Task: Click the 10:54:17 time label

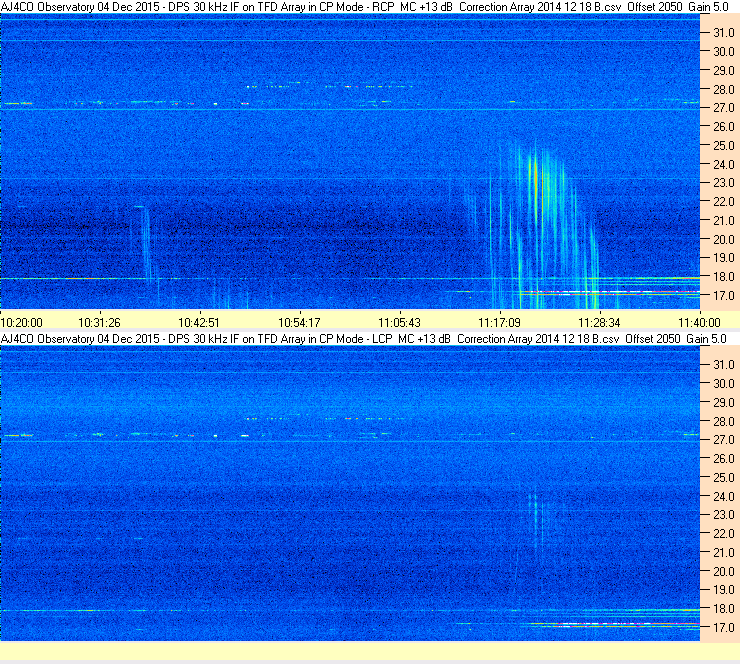Action: (299, 323)
